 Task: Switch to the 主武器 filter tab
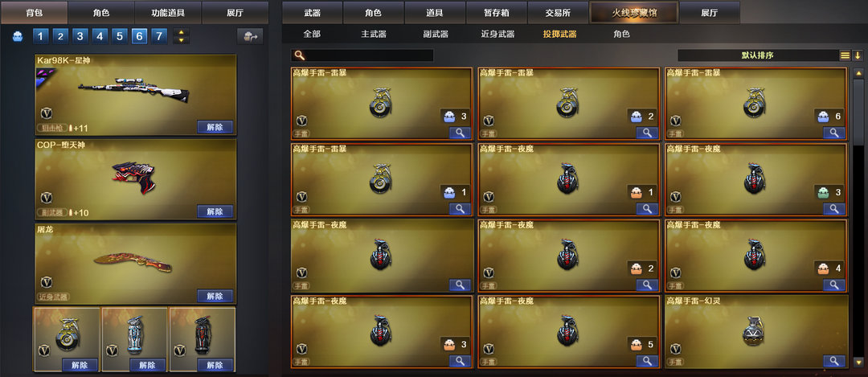pos(374,35)
